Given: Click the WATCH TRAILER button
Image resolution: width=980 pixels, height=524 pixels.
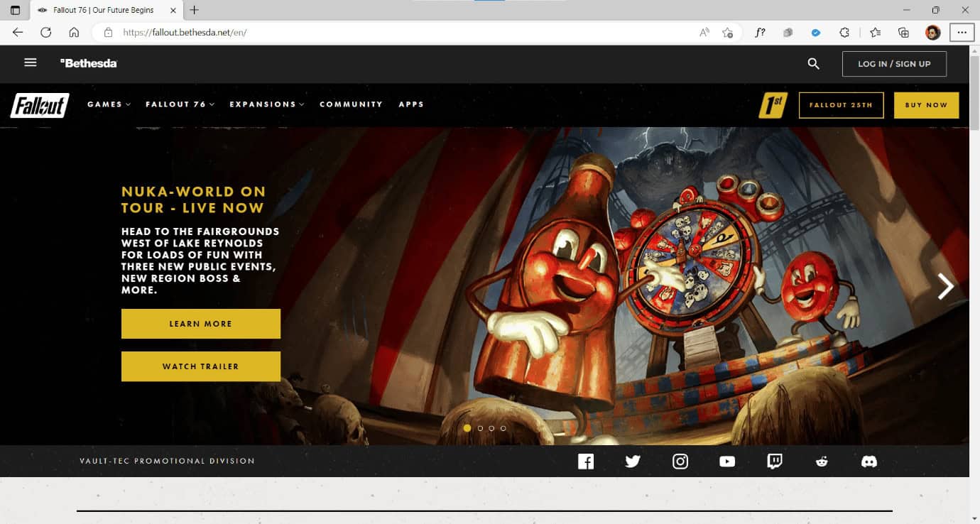Looking at the screenshot, I should 201,366.
